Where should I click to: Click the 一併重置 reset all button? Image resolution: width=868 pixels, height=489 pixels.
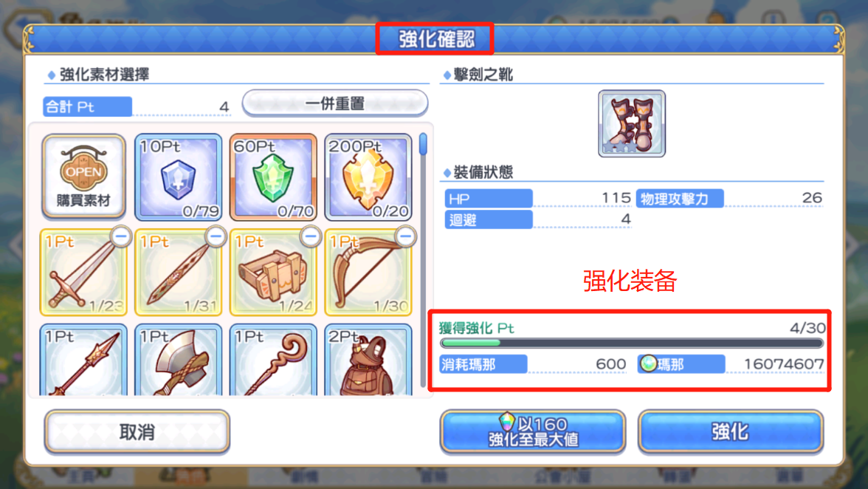(x=335, y=103)
